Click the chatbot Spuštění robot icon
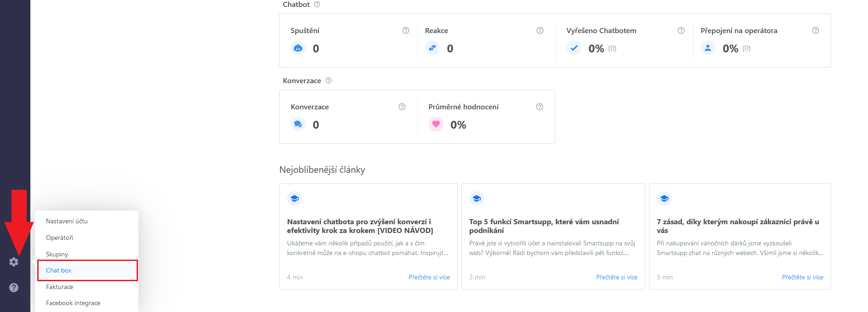The height and width of the screenshot is (312, 868). [x=298, y=48]
